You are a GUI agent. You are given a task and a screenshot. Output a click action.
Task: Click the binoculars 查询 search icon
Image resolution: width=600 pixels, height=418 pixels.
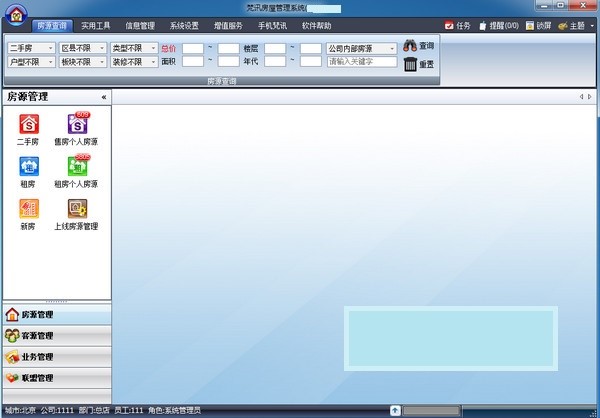(x=410, y=46)
